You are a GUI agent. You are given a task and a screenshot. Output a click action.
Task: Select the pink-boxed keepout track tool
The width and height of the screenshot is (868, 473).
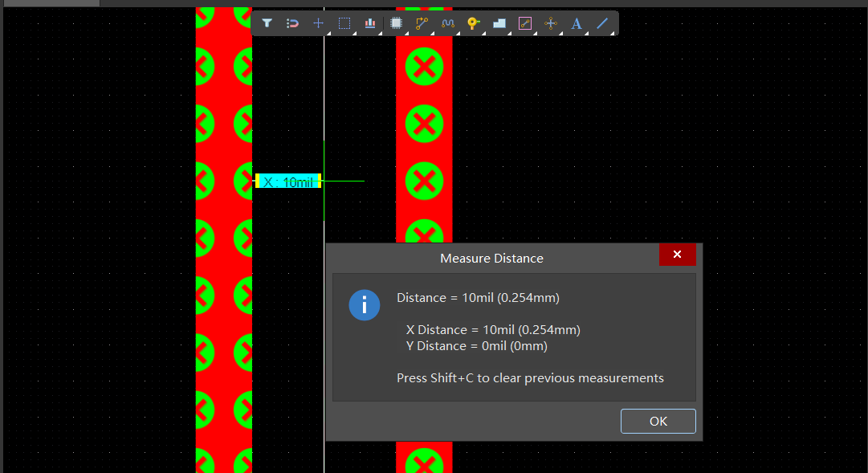[524, 23]
